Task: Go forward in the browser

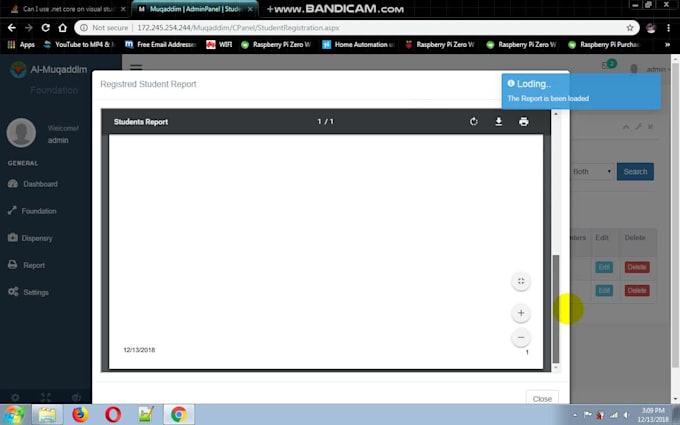Action: [x=29, y=28]
